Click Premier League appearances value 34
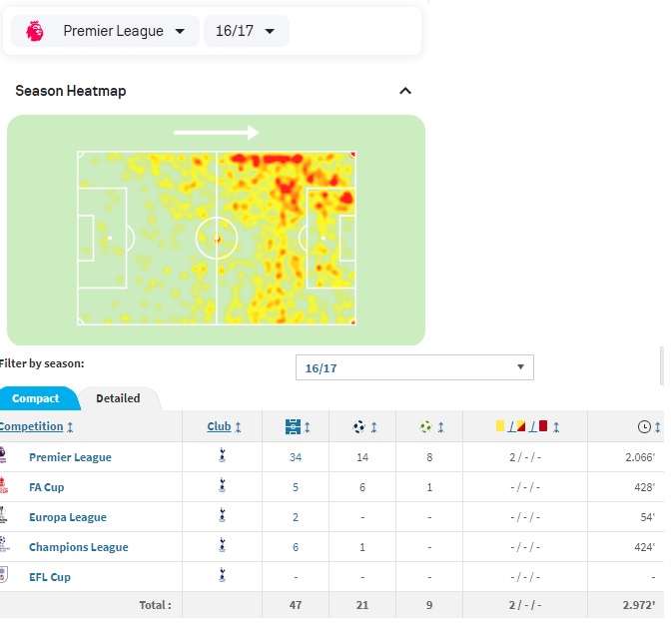 tap(293, 457)
